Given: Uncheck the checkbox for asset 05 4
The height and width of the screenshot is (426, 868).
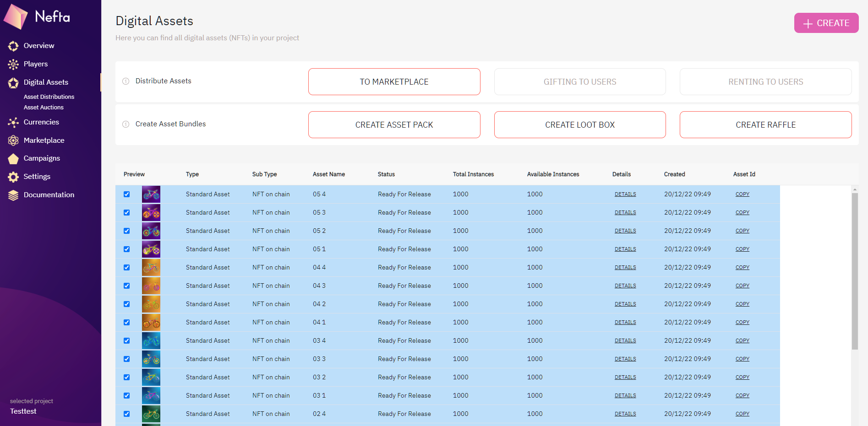Looking at the screenshot, I should pos(127,194).
